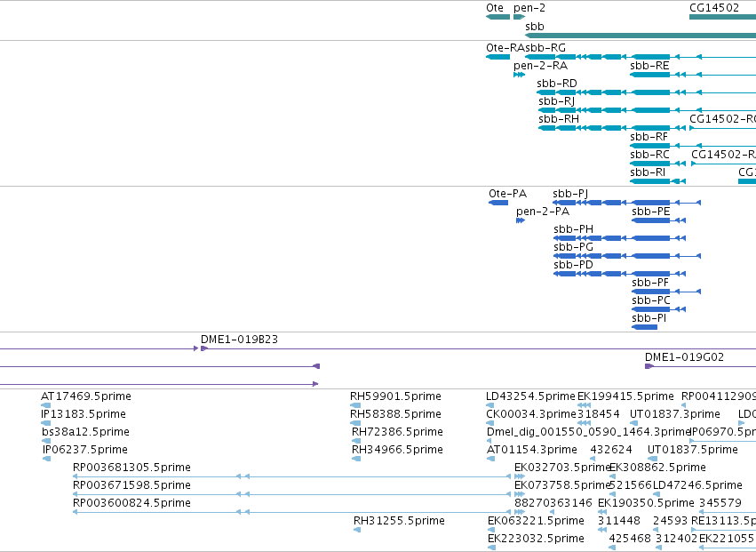Select the bs38a12.5prime EST label

pyautogui.click(x=85, y=432)
